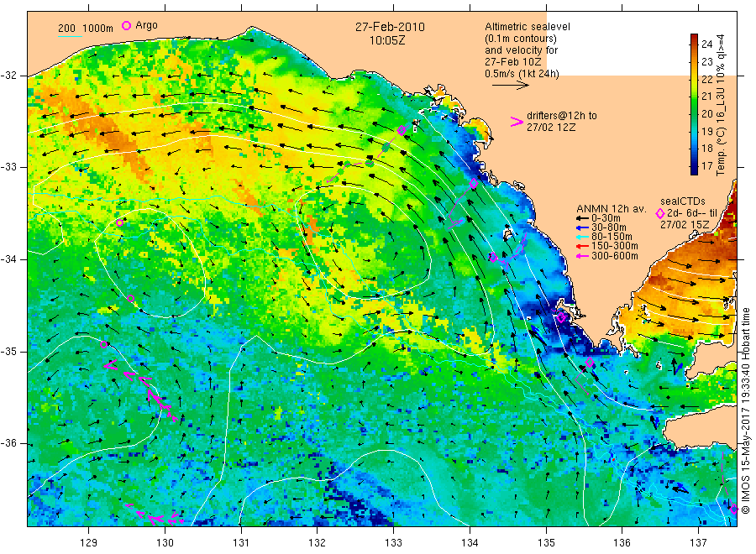Click the seal CTD diamond at the map's bottom-right corner
This screenshot has width=756, height=554.
(x=733, y=510)
